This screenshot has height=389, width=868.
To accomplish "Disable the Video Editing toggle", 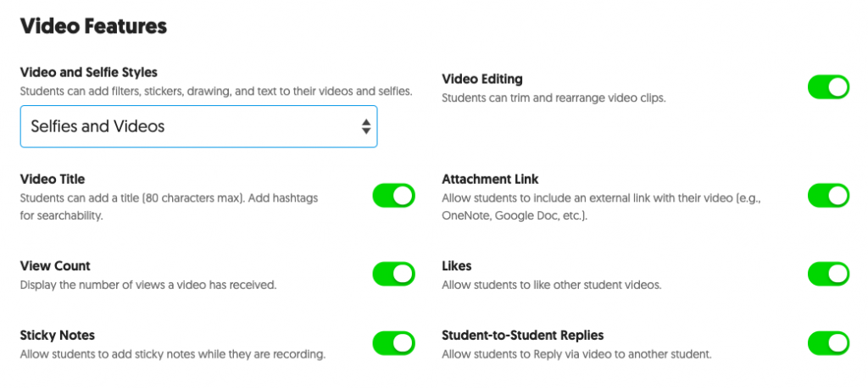I will (x=827, y=87).
